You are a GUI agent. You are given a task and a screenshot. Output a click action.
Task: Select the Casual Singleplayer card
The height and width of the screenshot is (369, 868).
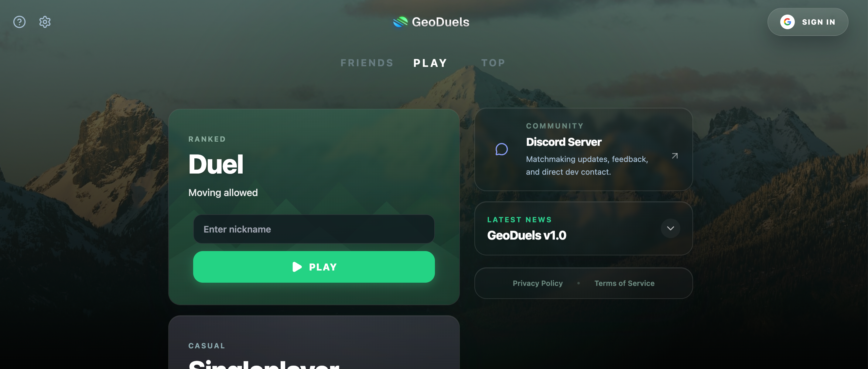coord(314,342)
